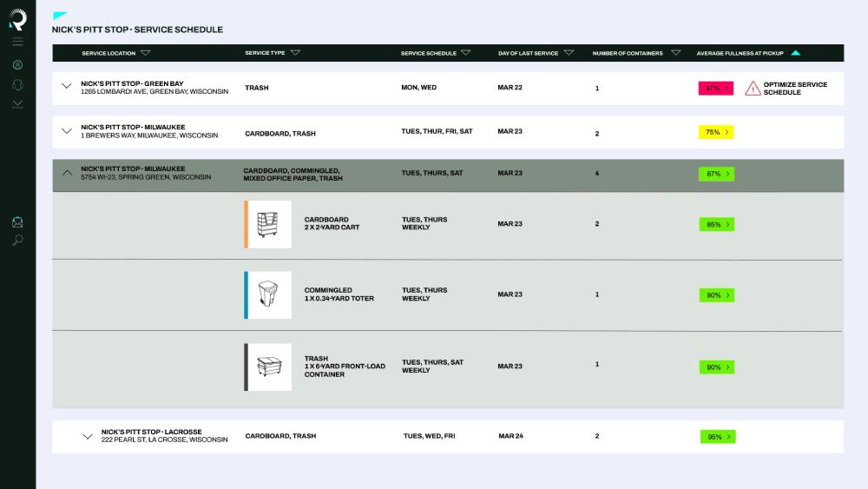Image resolution: width=868 pixels, height=489 pixels.
Task: Expand the La Crosse location row
Action: pos(87,437)
